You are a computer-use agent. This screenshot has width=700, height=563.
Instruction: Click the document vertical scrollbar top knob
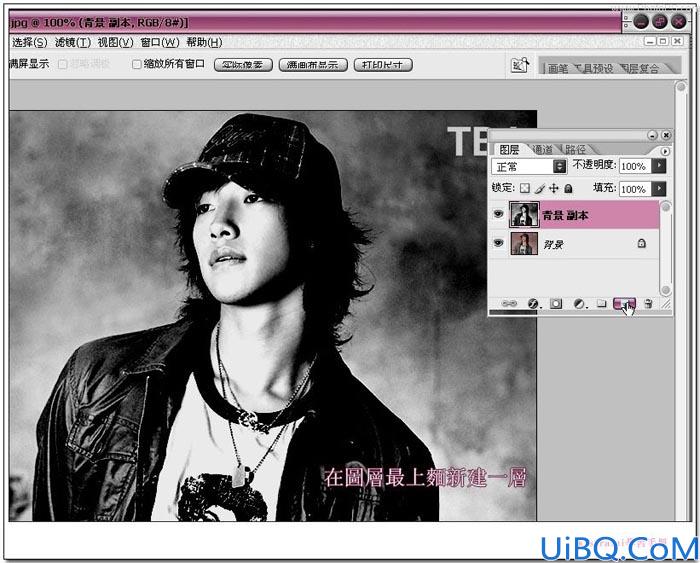point(681,87)
